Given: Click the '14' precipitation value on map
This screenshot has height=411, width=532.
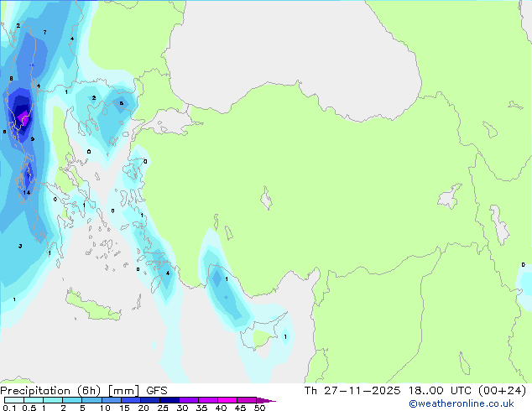Looking at the screenshot, I should [x=27, y=193].
